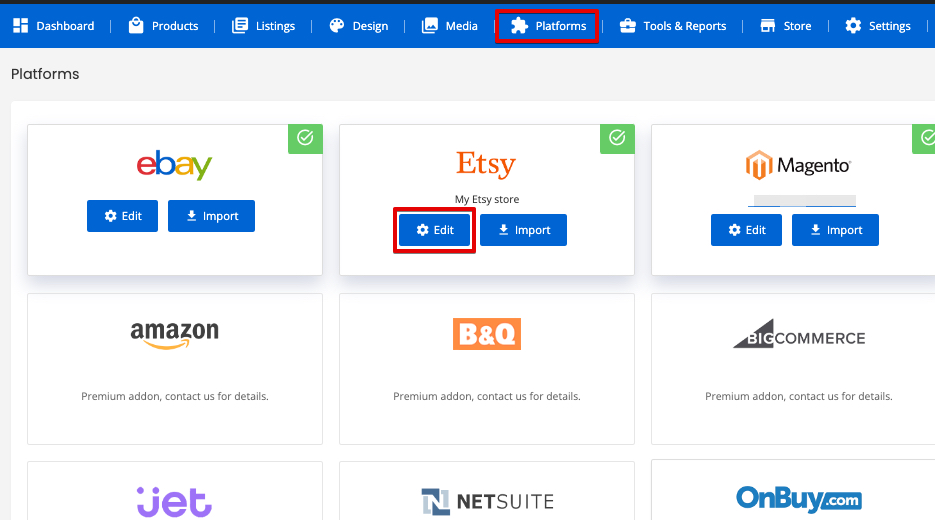Select the Platforms menu item
The image size is (935, 520).
tap(547, 26)
